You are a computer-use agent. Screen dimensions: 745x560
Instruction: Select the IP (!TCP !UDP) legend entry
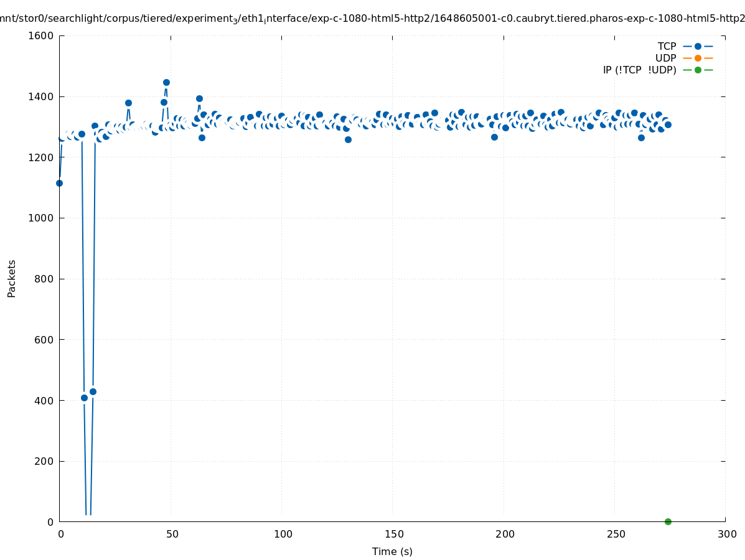click(639, 70)
